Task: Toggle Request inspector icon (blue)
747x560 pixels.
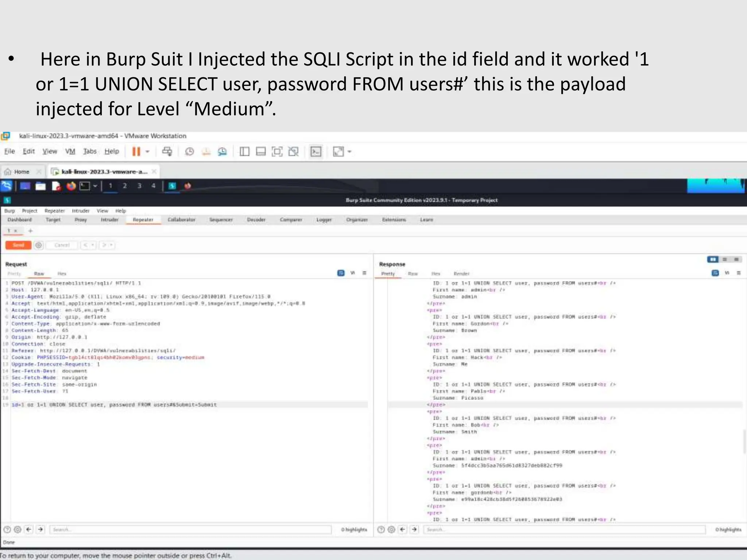Action: pos(341,273)
